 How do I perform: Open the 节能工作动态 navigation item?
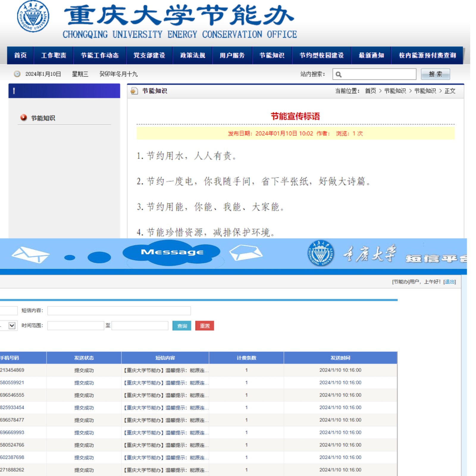coord(100,55)
